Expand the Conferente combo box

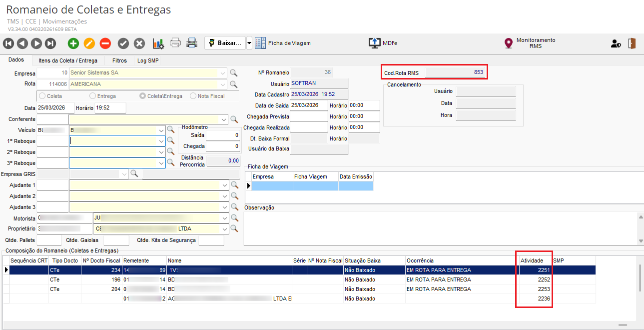(223, 119)
